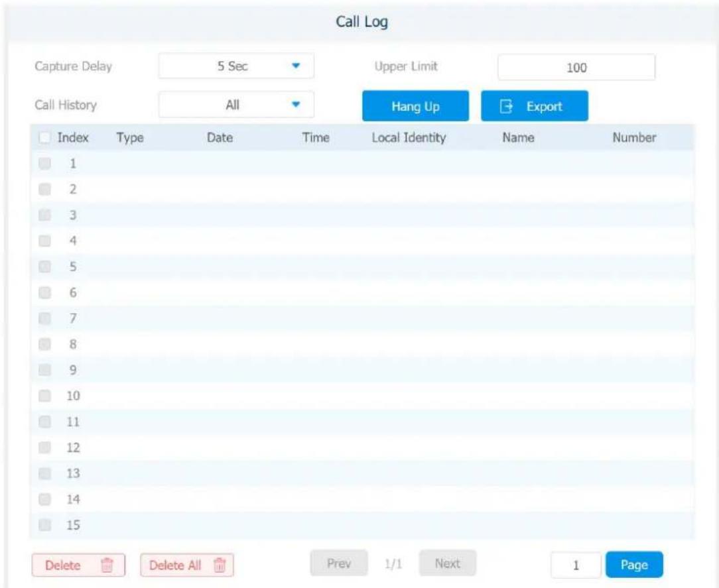The width and height of the screenshot is (719, 588).
Task: Click the Name column header
Action: (518, 137)
